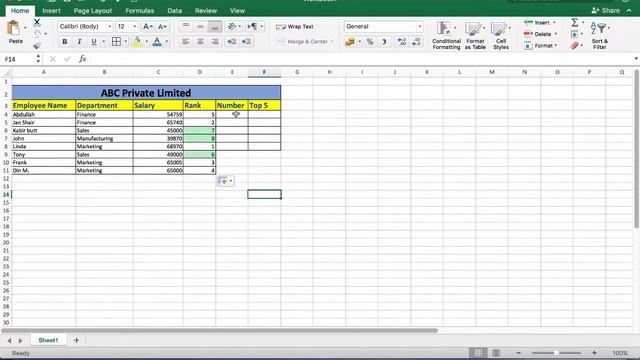Align text to bottom
The width and height of the screenshot is (640, 360).
coord(215,27)
